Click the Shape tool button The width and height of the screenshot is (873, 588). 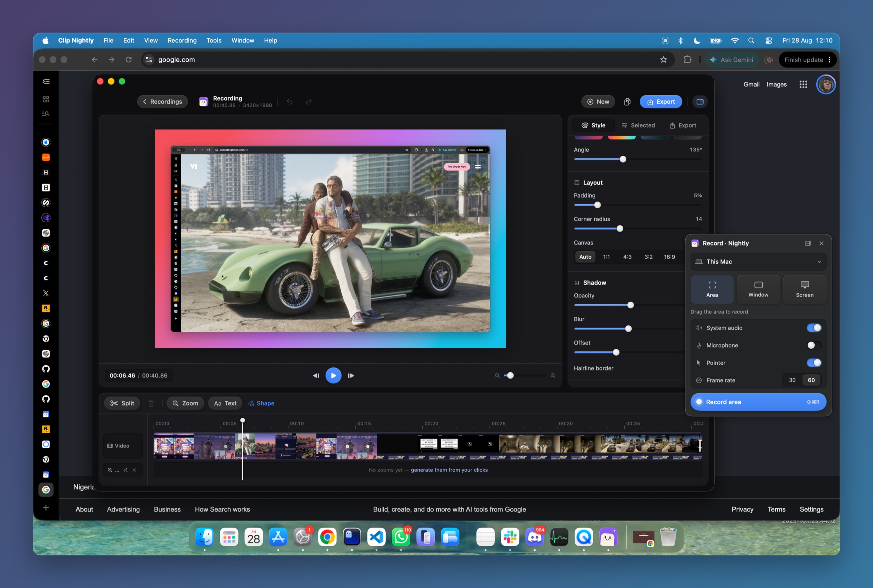click(261, 403)
